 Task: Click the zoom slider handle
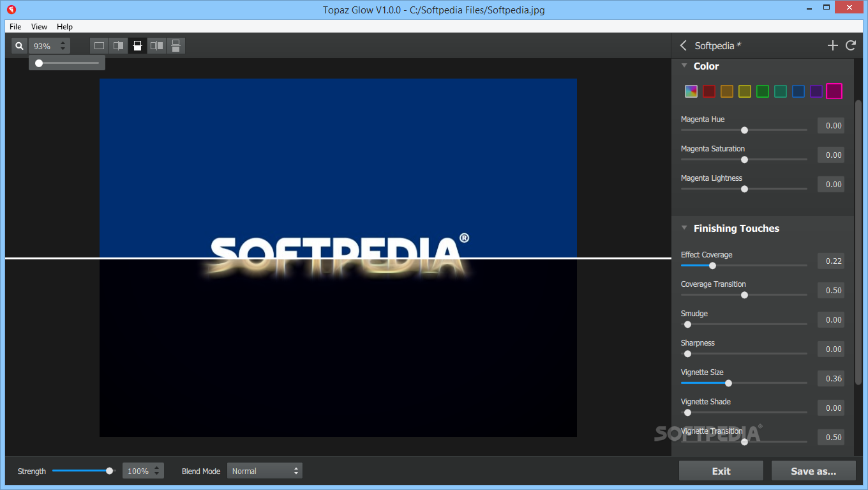click(x=39, y=63)
